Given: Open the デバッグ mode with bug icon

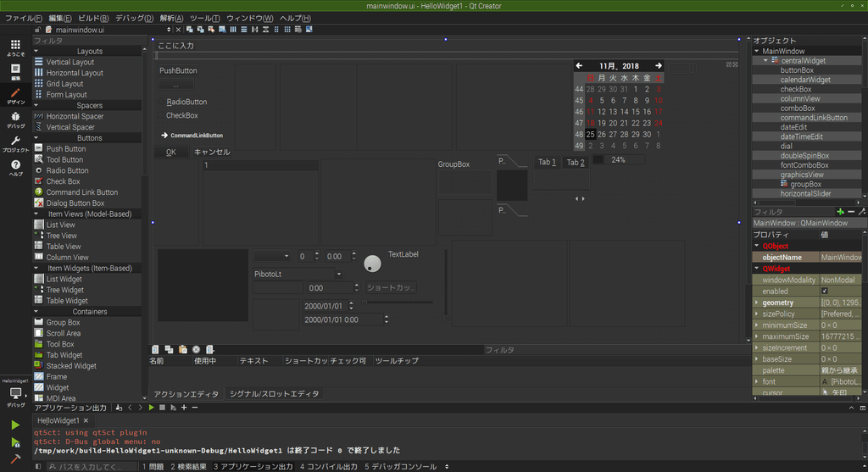Looking at the screenshot, I should pyautogui.click(x=15, y=119).
